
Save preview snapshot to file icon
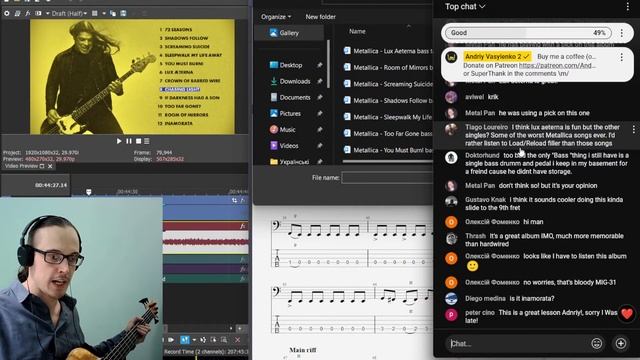[123, 13]
